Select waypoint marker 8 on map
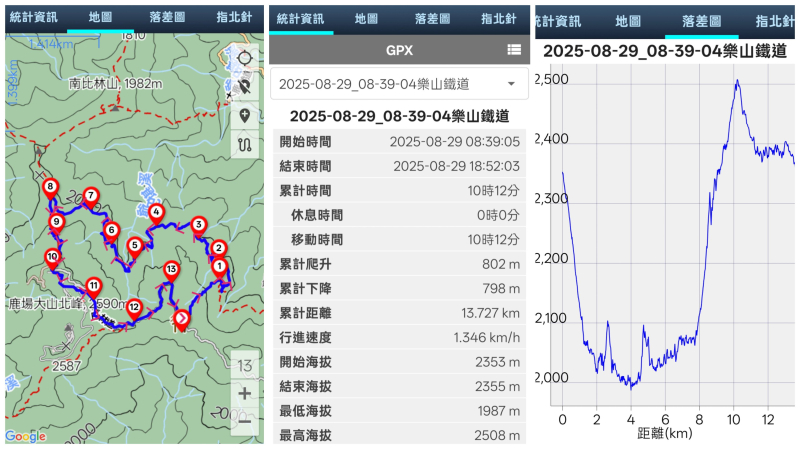Image resolution: width=800 pixels, height=449 pixels. click(50, 189)
